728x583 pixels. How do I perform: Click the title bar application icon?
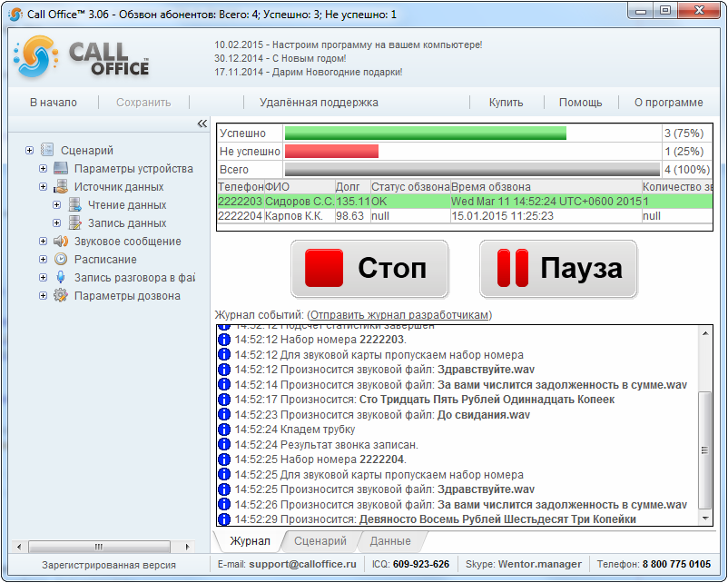[15, 14]
